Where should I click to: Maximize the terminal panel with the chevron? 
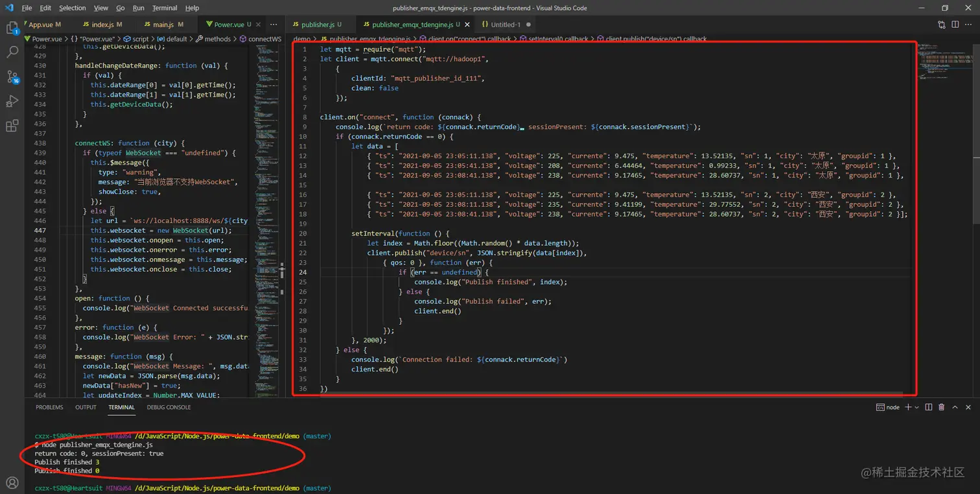click(954, 406)
